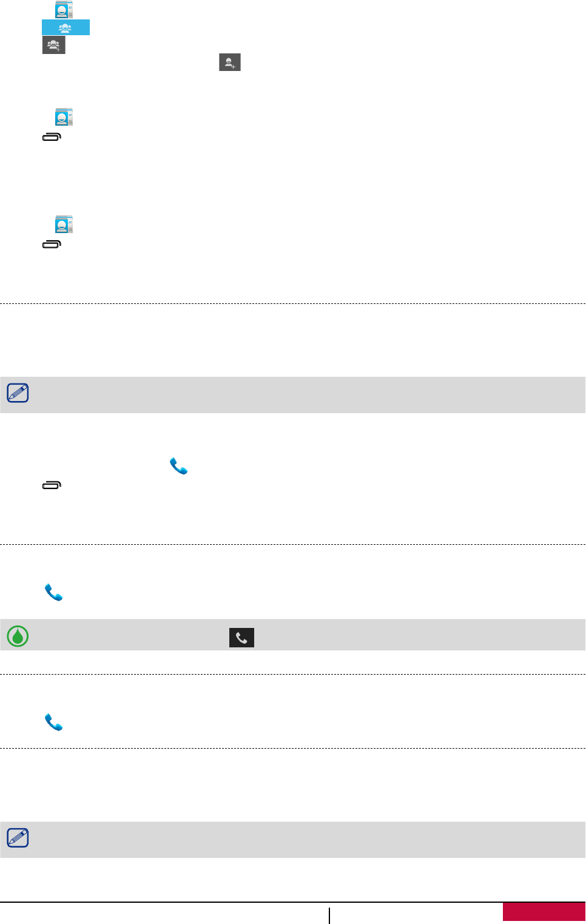Viewport: 586px width, 924px height.
Task: Click the bottom gray note banner
Action: point(303,840)
